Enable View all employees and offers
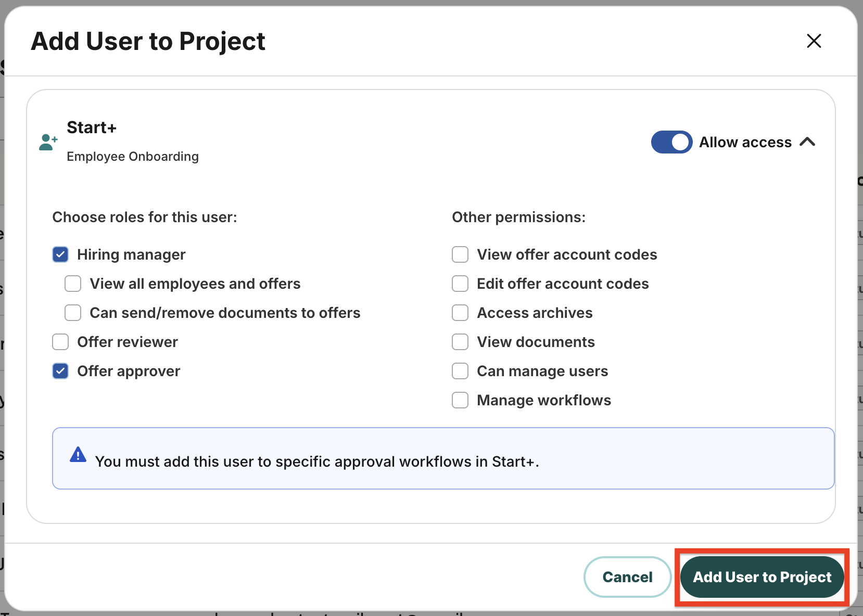863x616 pixels. (73, 284)
